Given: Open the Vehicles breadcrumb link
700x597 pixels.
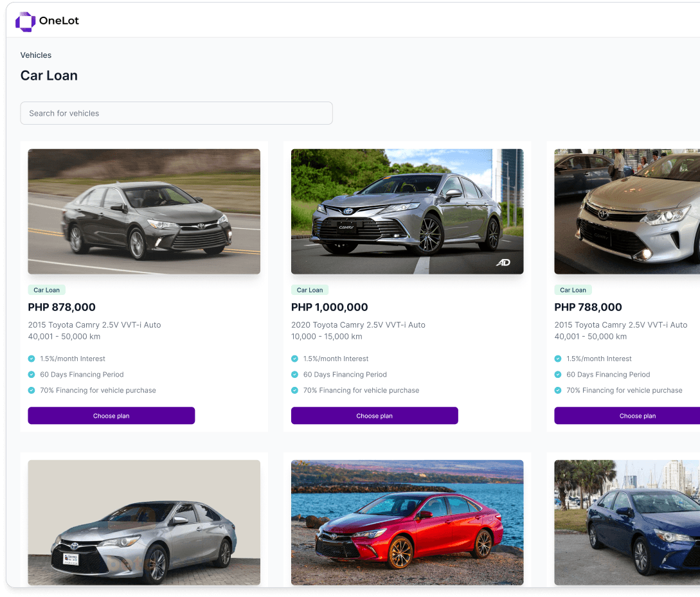Looking at the screenshot, I should [36, 55].
